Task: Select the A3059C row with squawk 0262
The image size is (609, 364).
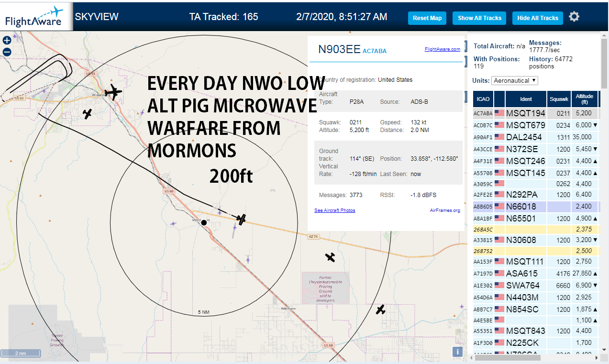Action: click(x=535, y=184)
